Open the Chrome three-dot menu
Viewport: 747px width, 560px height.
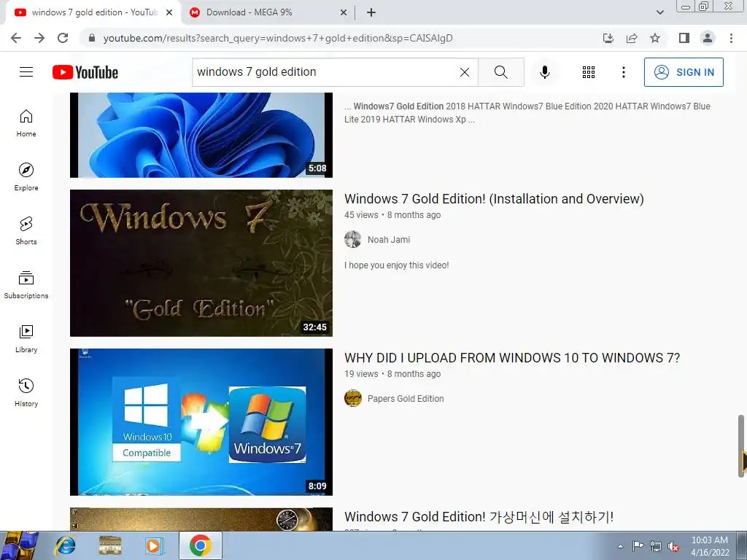coord(731,38)
